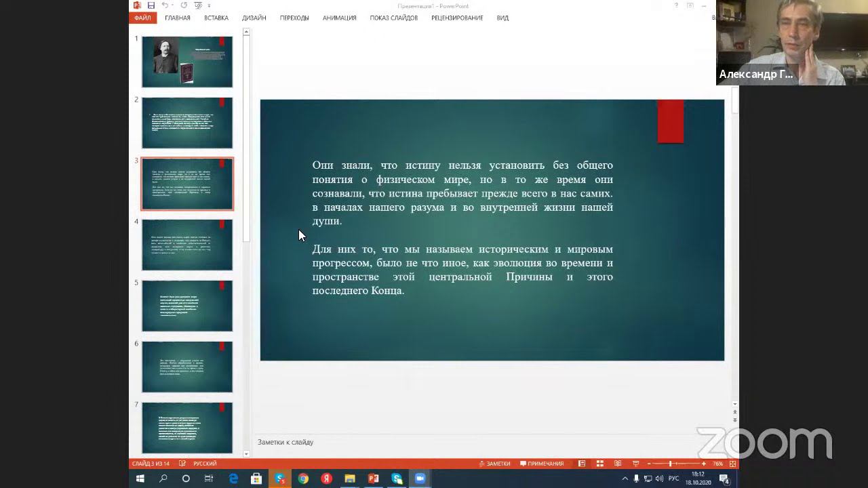Open Cortana from the taskbar

coord(186,479)
